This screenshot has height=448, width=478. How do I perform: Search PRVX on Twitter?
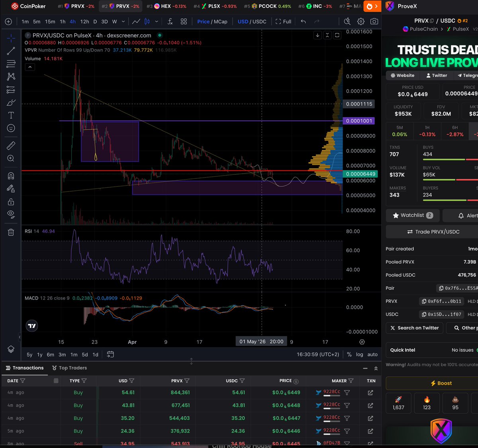(415, 328)
